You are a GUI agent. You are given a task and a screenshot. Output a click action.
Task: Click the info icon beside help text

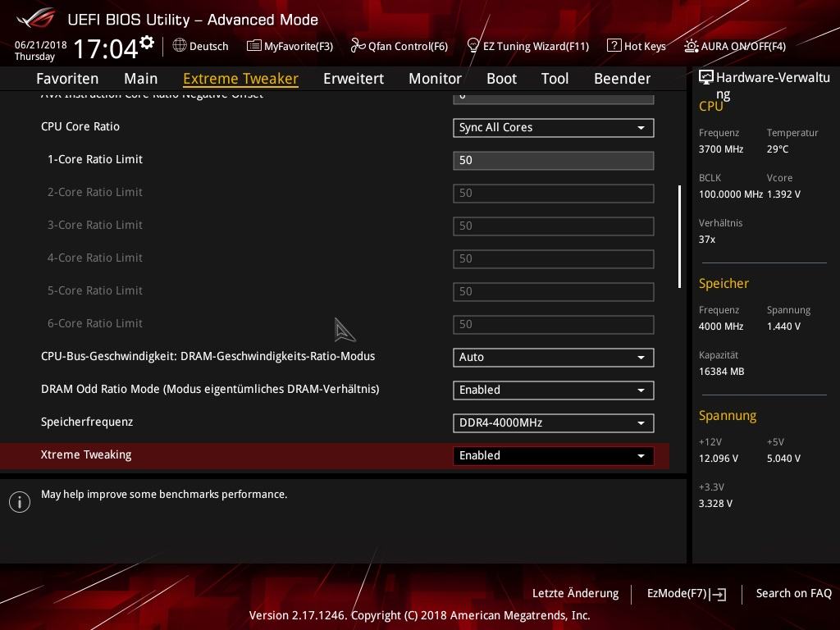[x=20, y=502]
